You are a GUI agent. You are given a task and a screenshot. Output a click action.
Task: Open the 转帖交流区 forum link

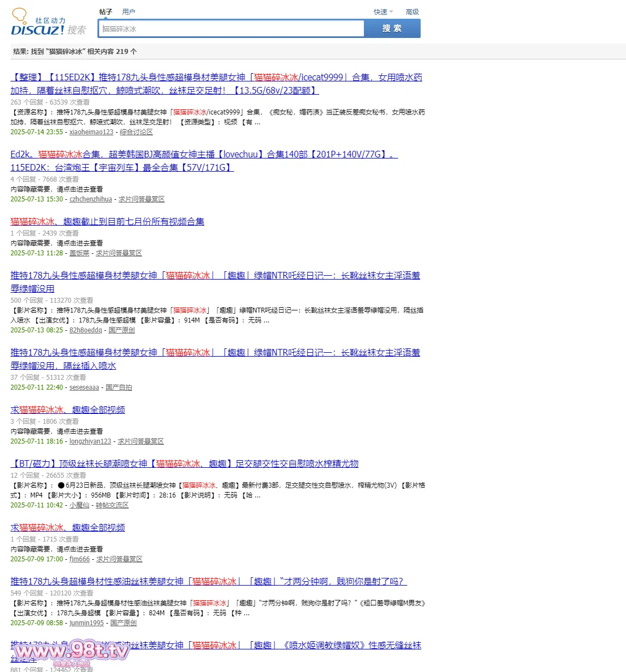point(112,505)
